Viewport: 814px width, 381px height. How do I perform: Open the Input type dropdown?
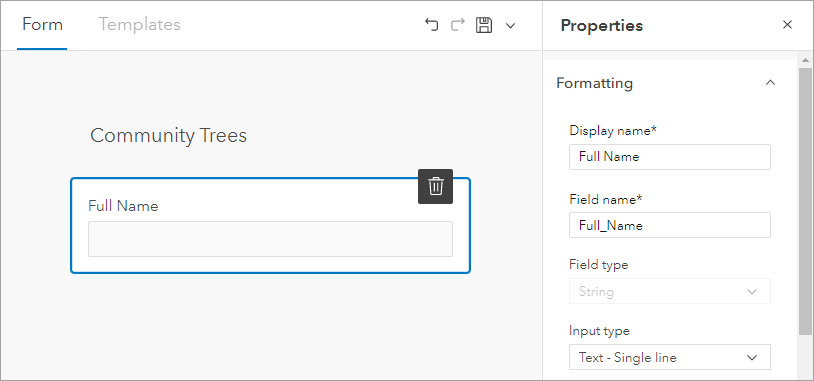pos(670,357)
